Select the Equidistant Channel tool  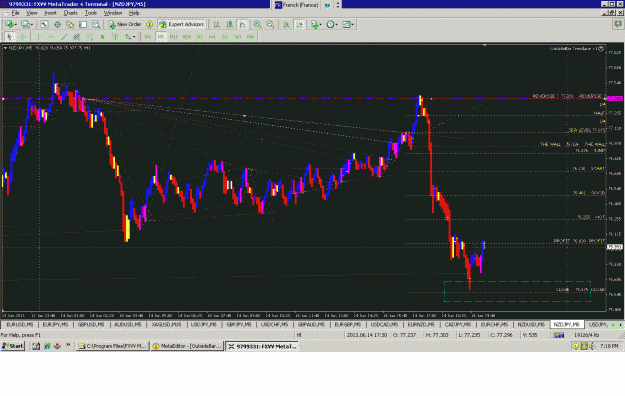[77, 37]
